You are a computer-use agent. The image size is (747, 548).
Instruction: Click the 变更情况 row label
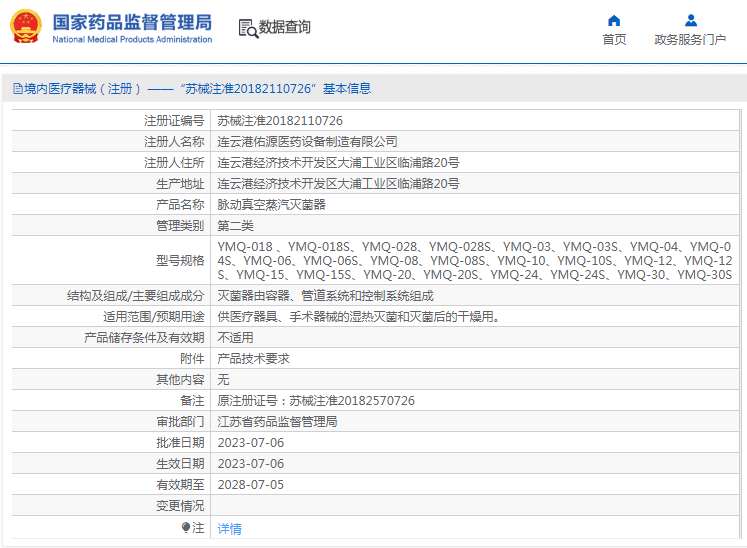click(x=180, y=506)
